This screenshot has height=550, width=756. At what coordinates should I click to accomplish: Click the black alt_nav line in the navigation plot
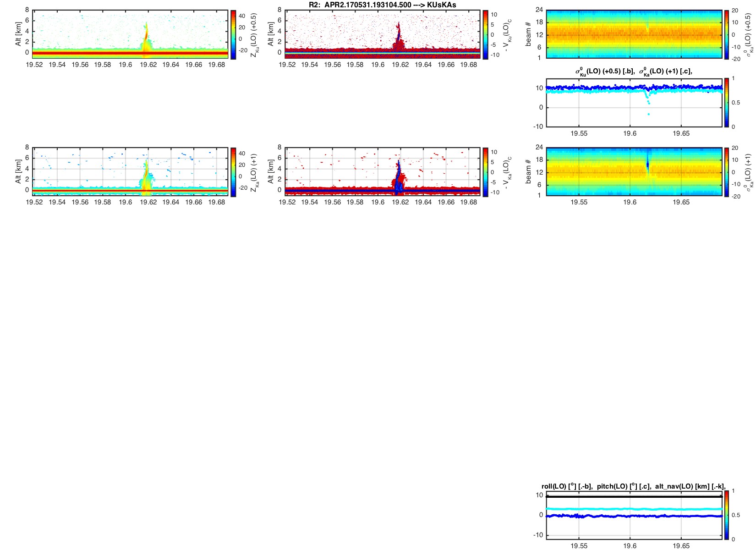point(634,496)
